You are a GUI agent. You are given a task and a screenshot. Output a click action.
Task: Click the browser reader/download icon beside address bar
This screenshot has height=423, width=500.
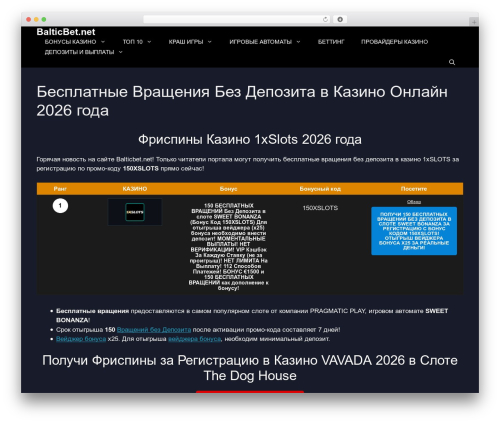pyautogui.click(x=340, y=19)
